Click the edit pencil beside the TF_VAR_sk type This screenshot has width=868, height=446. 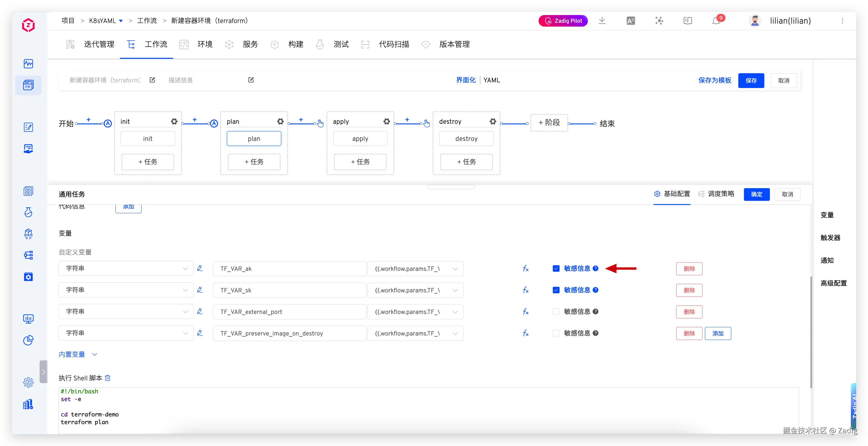(200, 290)
